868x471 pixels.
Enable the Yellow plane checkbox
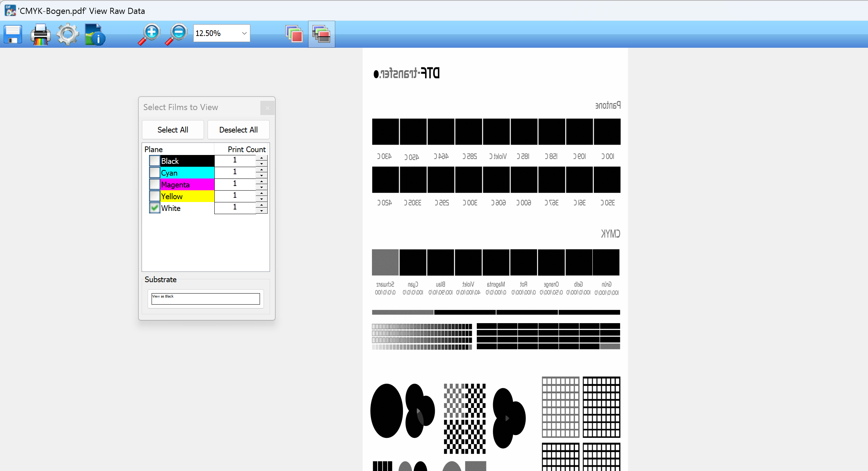(154, 196)
